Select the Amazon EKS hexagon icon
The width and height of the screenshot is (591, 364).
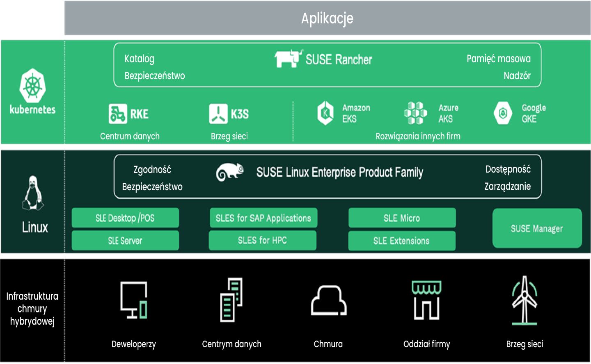(325, 114)
